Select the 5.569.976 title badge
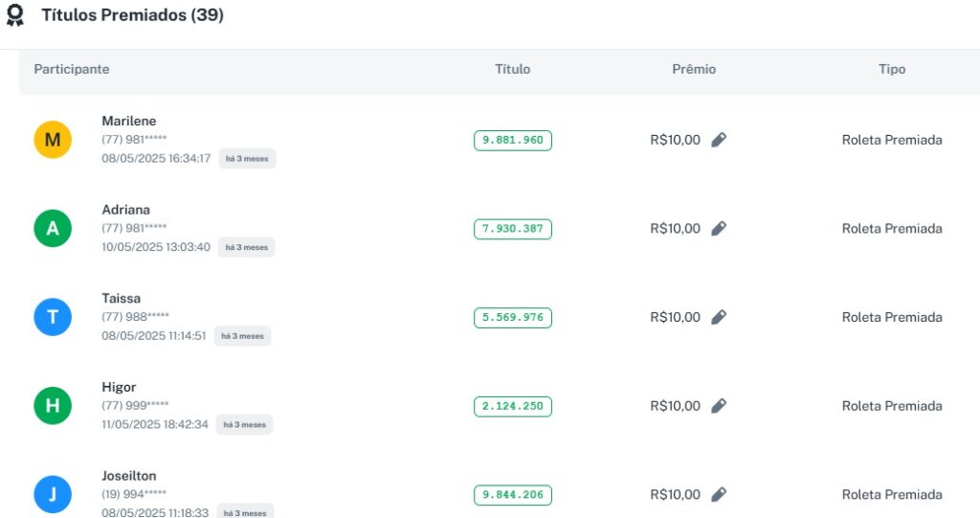Viewport: 980px width, 518px height. click(512, 317)
